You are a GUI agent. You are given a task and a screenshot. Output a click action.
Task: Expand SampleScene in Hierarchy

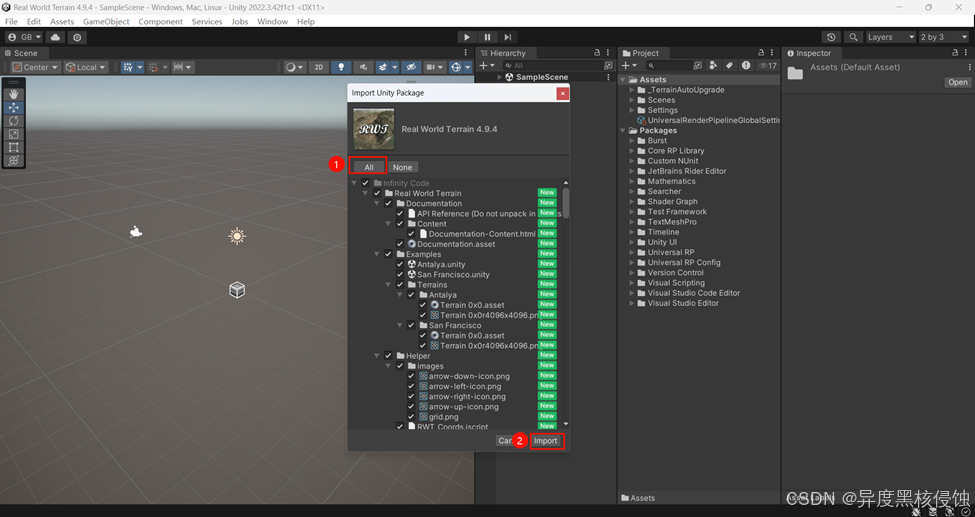[x=499, y=77]
